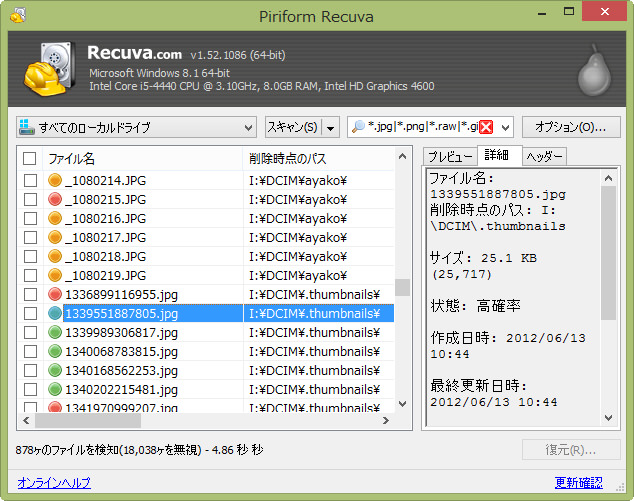The height and width of the screenshot is (501, 634).
Task: Click green status dot of 1340168562253.jpg
Action: point(55,370)
